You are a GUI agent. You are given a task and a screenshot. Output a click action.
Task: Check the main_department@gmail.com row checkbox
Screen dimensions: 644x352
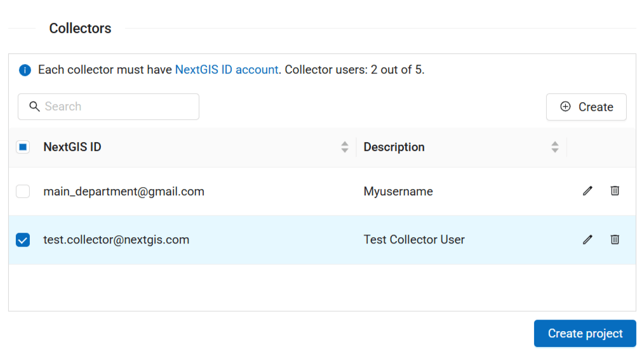click(23, 191)
